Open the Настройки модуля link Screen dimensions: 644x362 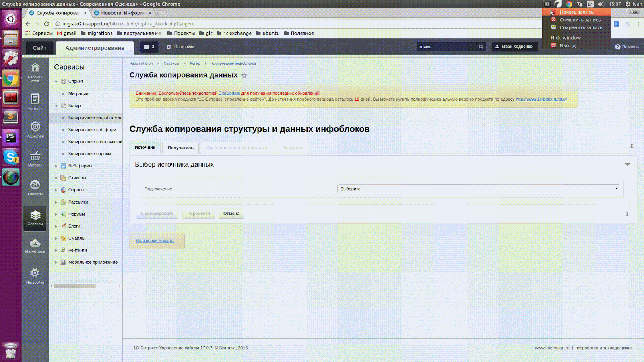tap(155, 241)
